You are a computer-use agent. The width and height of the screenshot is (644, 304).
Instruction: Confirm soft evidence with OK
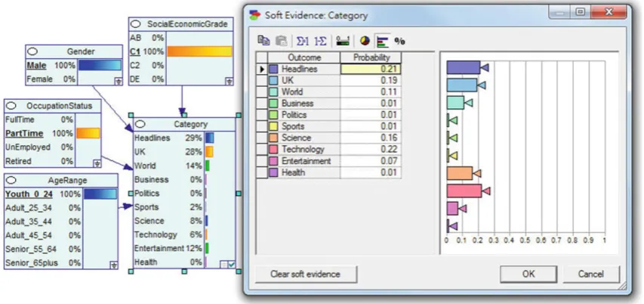528,274
